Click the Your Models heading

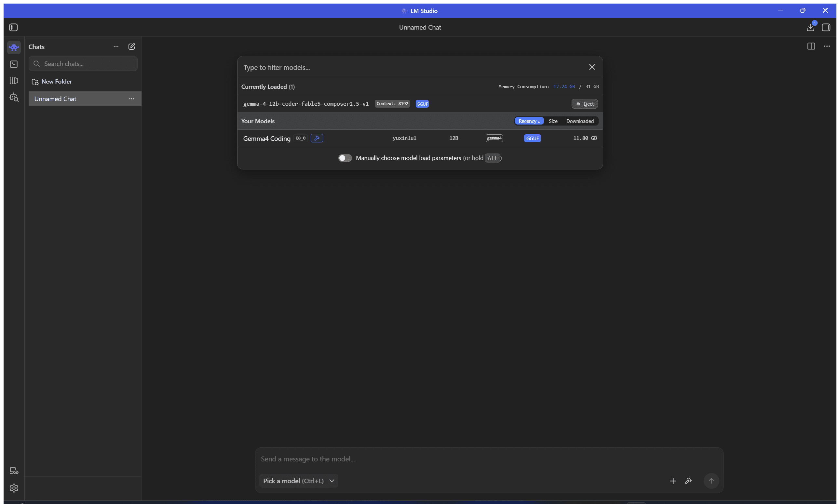(x=258, y=121)
